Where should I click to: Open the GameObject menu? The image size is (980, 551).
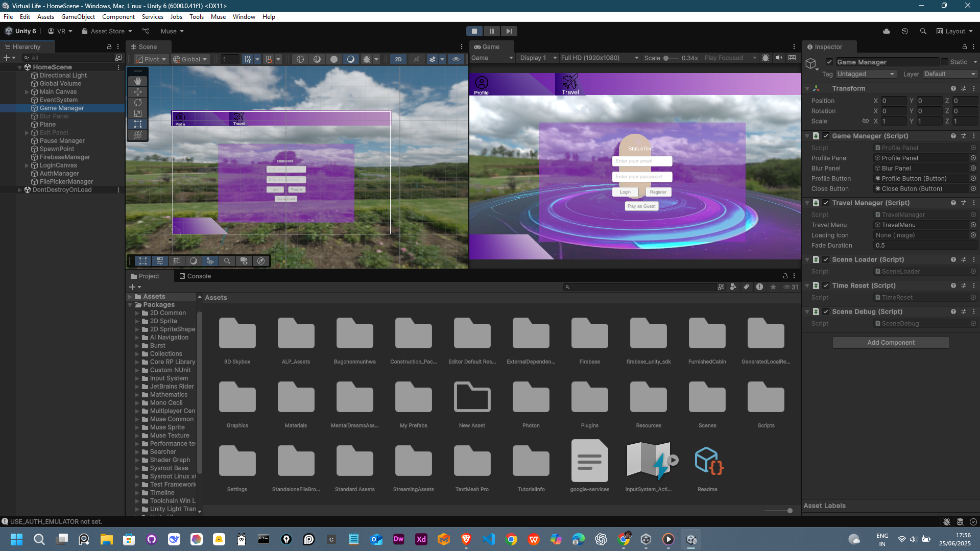tap(78, 17)
